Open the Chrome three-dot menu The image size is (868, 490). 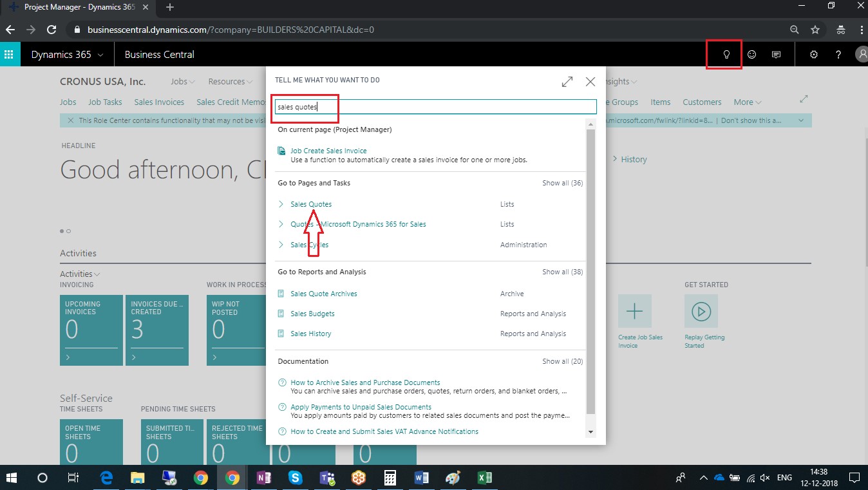(862, 30)
